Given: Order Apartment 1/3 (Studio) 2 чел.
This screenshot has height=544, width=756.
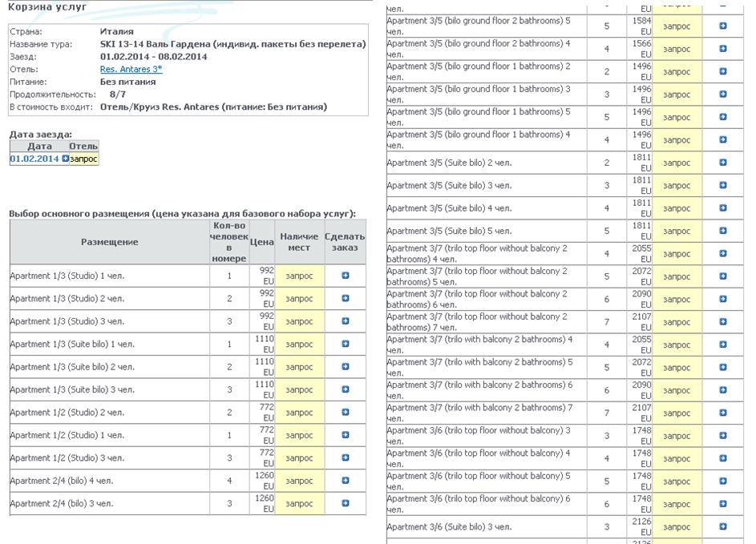Looking at the screenshot, I should (x=346, y=298).
